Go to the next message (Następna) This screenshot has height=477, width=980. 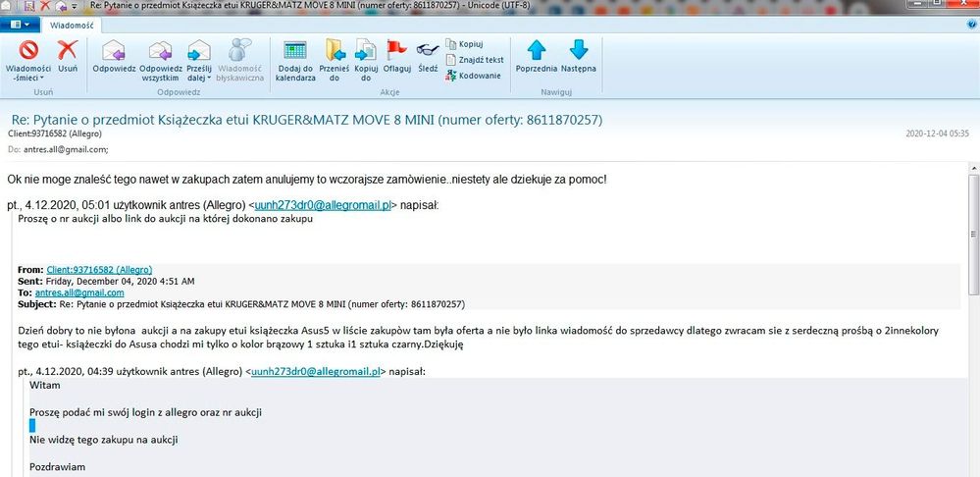(579, 57)
